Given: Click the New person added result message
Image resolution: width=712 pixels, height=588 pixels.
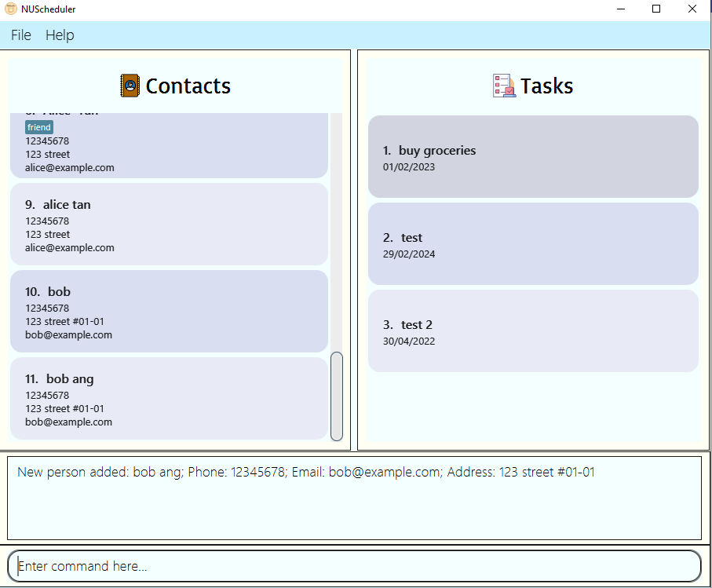Looking at the screenshot, I should (305, 473).
